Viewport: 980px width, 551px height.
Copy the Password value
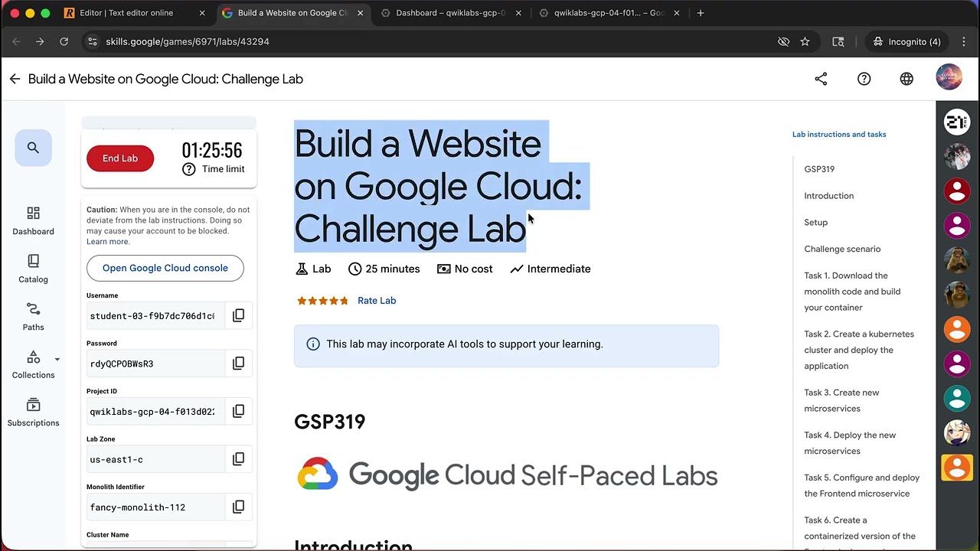pyautogui.click(x=238, y=364)
